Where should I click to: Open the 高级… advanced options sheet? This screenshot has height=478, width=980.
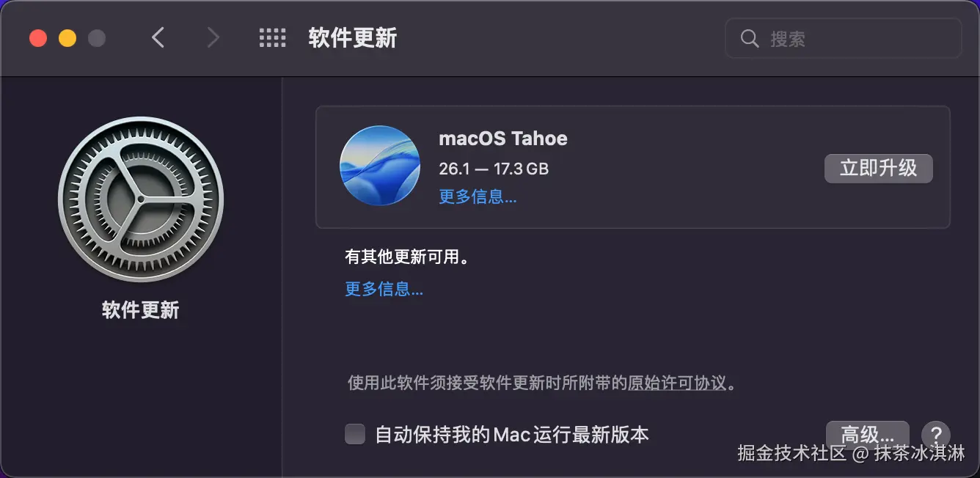coord(868,434)
